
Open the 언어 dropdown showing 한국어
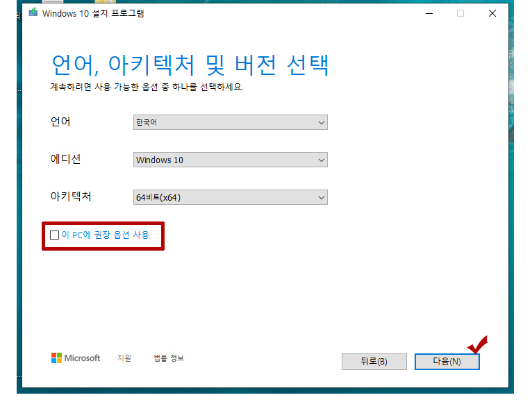231,122
